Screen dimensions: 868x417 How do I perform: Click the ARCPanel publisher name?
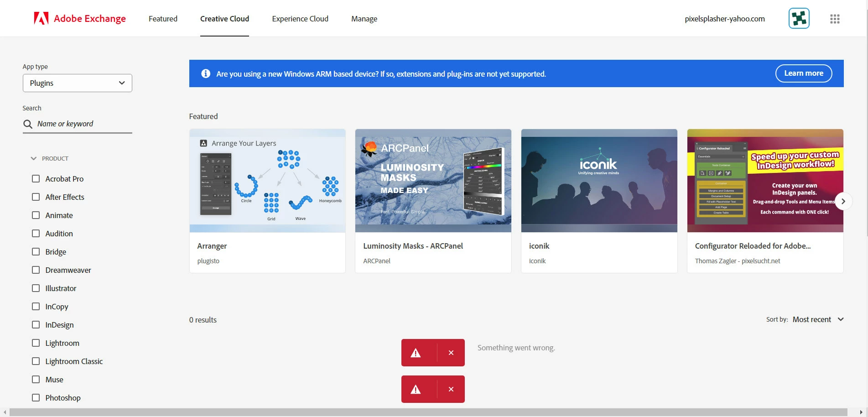(377, 261)
